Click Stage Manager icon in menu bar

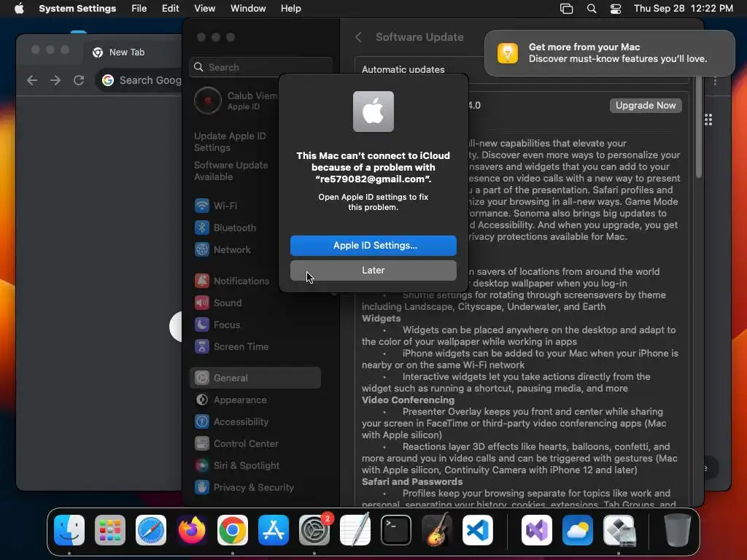coord(566,9)
